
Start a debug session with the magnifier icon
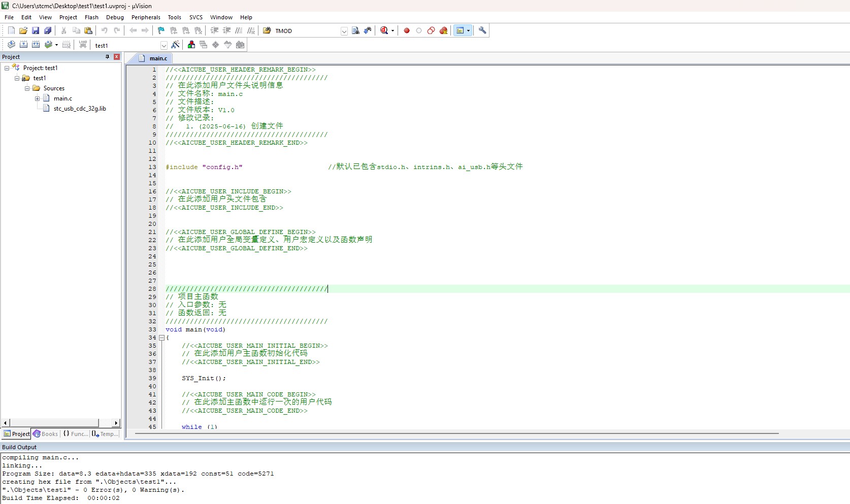pyautogui.click(x=384, y=30)
